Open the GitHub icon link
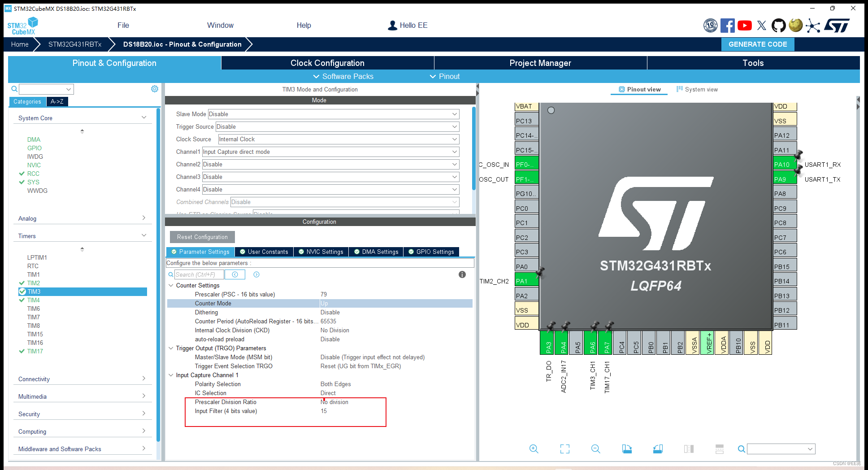This screenshot has height=470, width=868. (x=779, y=26)
